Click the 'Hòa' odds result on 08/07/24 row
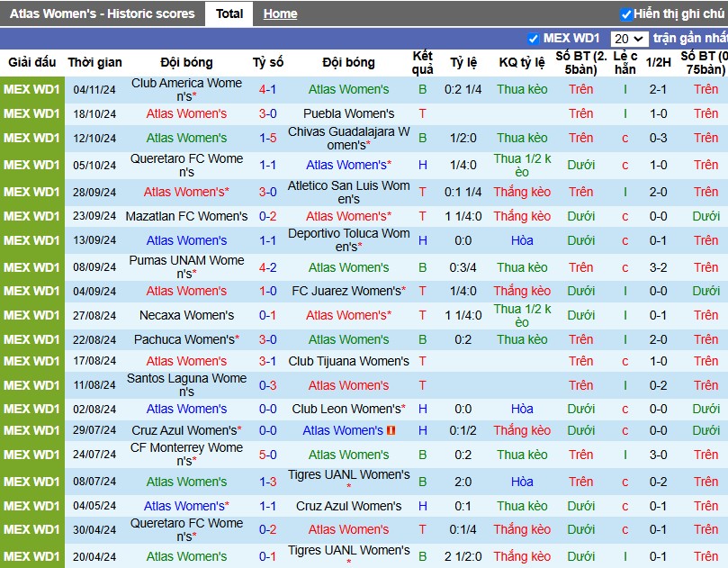Image resolution: width=728 pixels, height=568 pixels. [522, 482]
